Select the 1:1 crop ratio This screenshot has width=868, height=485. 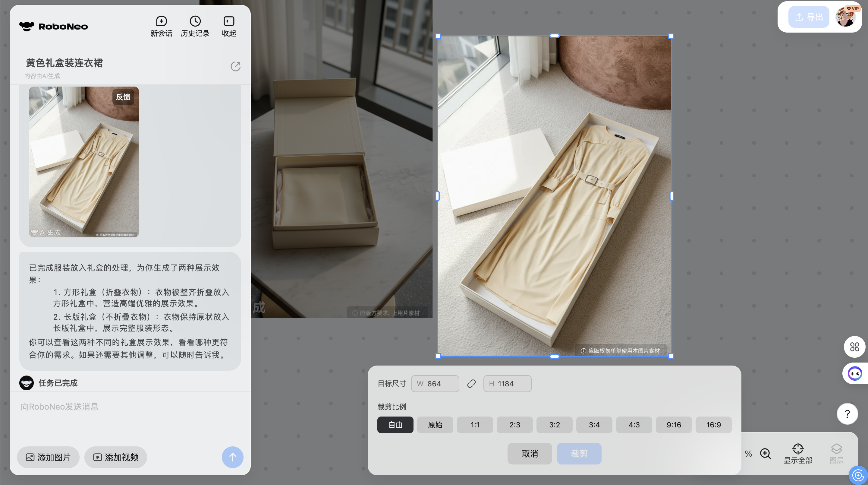475,425
